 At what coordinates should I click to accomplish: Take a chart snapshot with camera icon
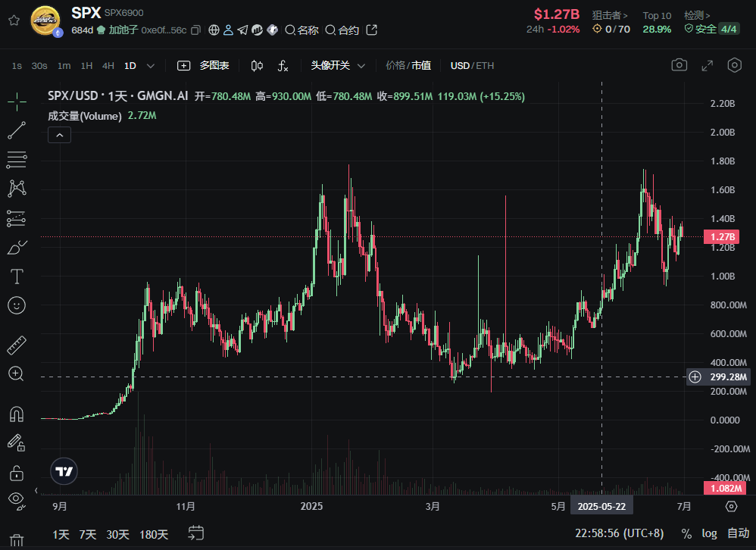click(679, 65)
